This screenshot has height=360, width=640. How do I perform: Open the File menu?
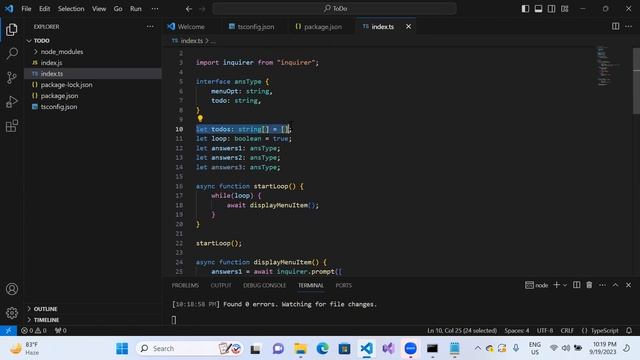(26, 9)
